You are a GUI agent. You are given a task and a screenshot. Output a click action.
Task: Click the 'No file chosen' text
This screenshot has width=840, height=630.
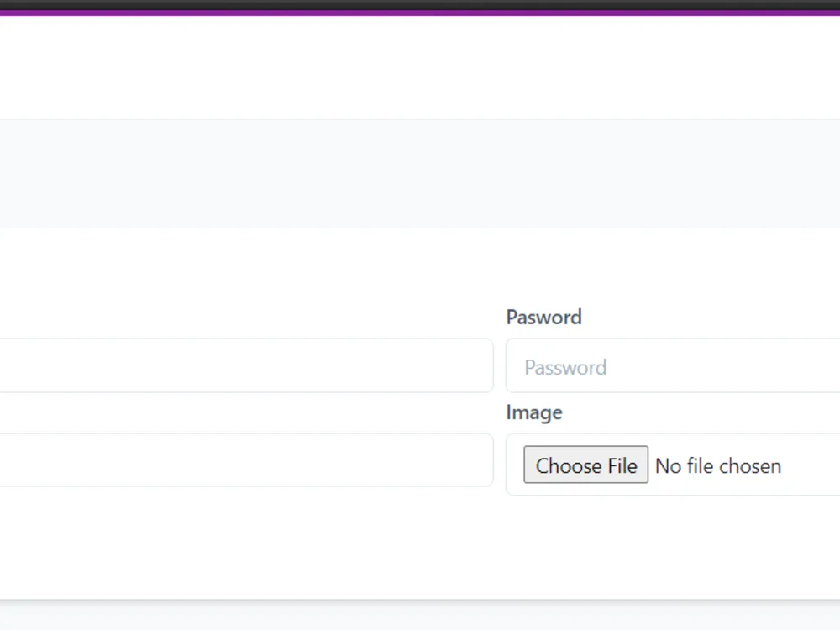pos(718,466)
